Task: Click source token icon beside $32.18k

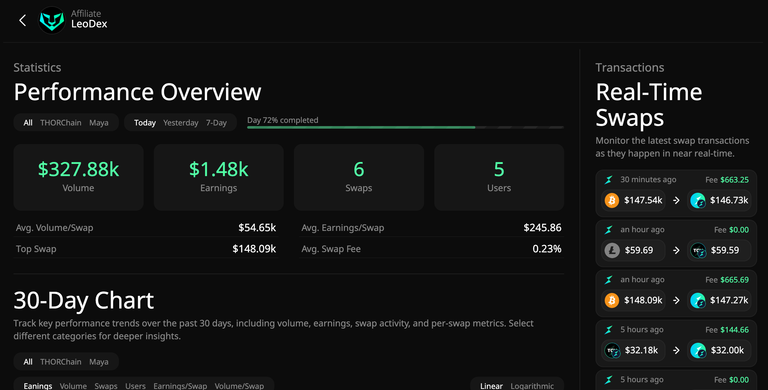Action: (612, 350)
